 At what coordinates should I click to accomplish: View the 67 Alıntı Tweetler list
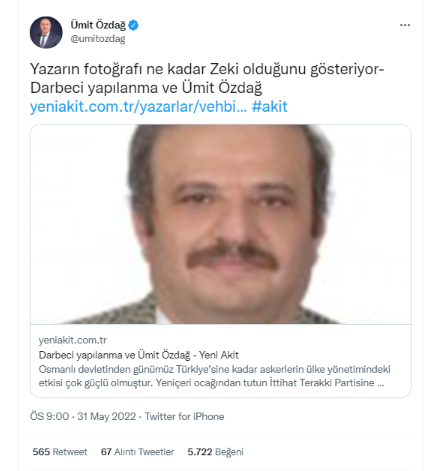tap(137, 452)
